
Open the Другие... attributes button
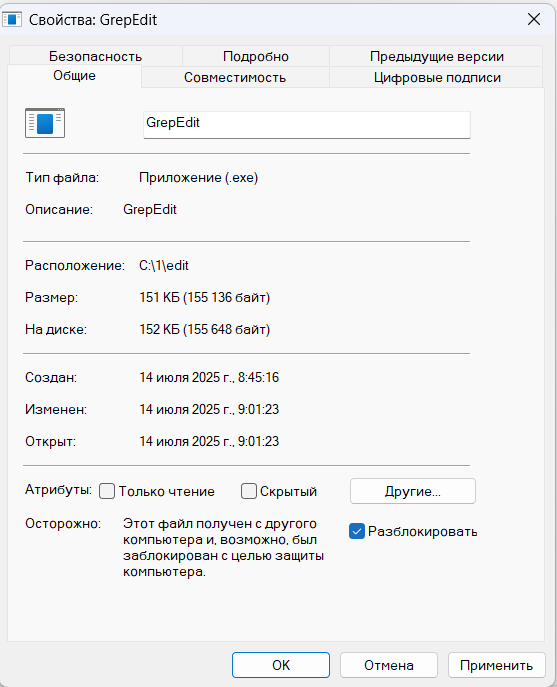coord(413,491)
